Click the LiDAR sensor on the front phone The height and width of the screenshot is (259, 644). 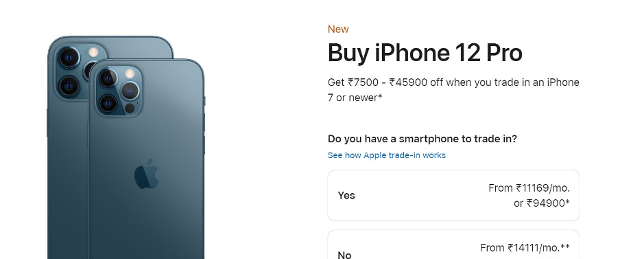point(130,109)
